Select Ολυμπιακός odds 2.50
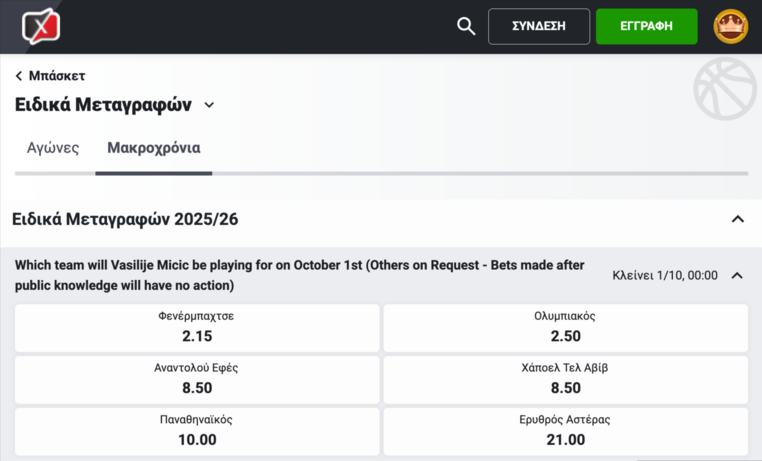This screenshot has width=762, height=461. (566, 328)
